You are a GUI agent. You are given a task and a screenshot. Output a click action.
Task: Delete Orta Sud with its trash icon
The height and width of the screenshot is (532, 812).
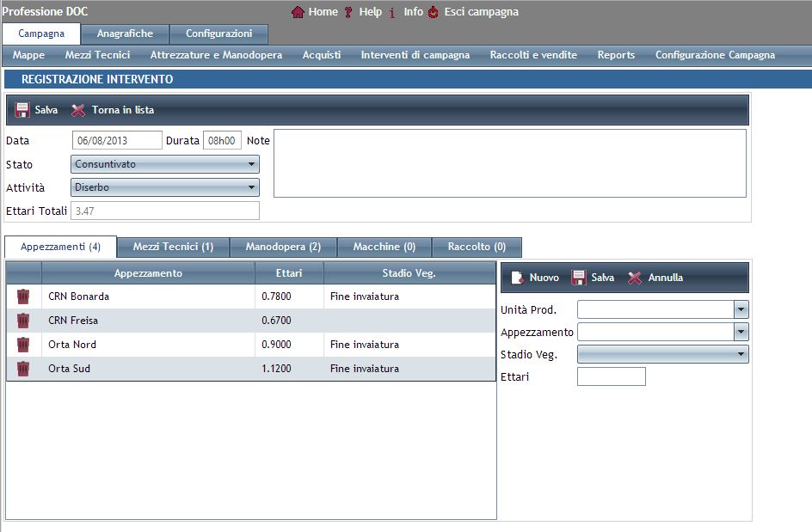click(x=23, y=369)
